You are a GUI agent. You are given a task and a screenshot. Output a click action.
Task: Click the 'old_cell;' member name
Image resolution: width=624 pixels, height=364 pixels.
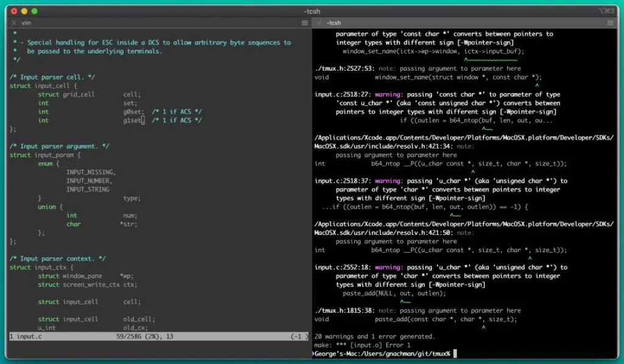pos(139,320)
